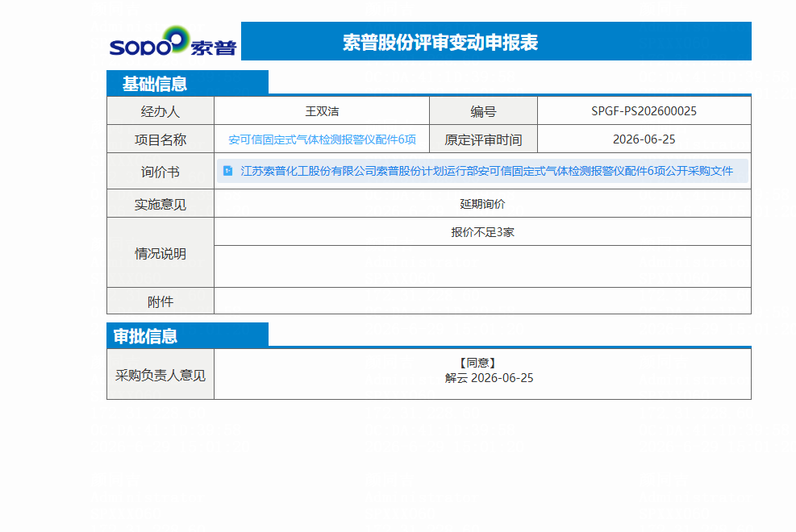The height and width of the screenshot is (532, 796).
Task: Select the 【同意】 approval text
Action: pyautogui.click(x=477, y=363)
